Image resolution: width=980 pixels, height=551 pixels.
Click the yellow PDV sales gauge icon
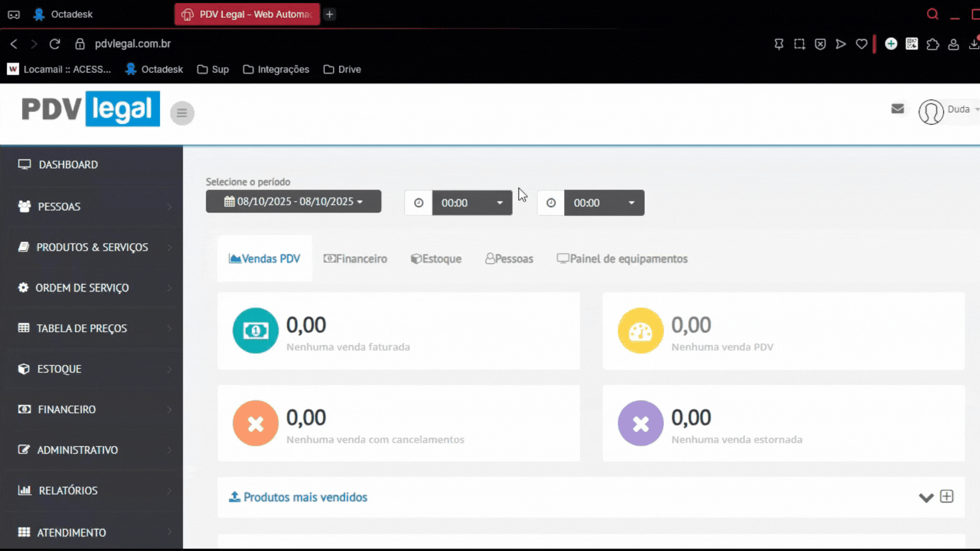pyautogui.click(x=640, y=331)
